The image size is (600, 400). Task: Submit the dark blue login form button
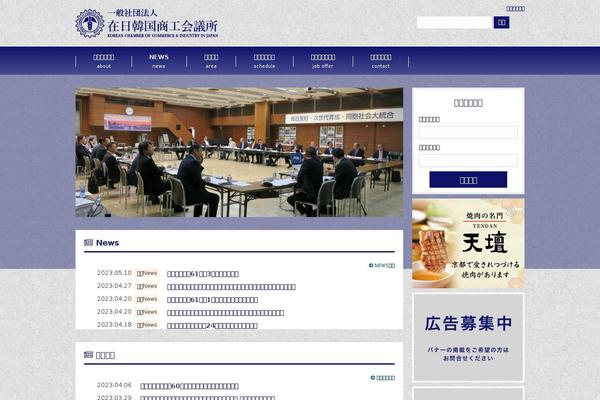pyautogui.click(x=468, y=180)
